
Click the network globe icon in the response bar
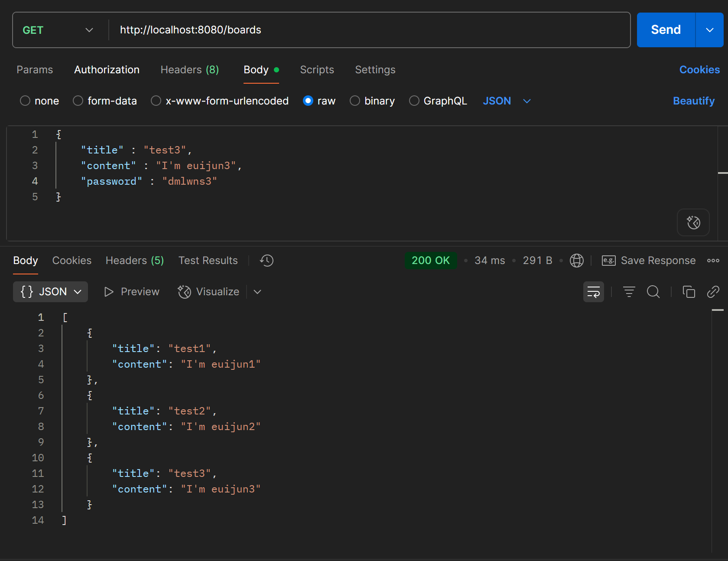577,261
